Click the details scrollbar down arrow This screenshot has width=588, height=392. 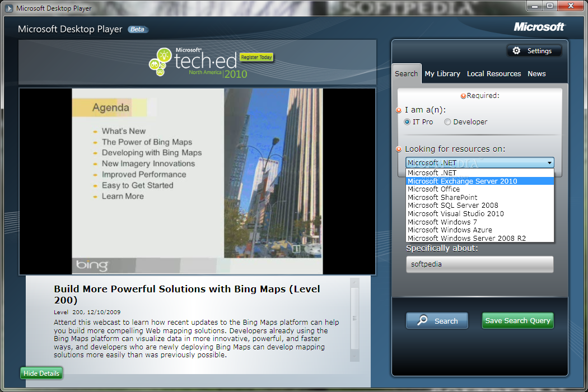(354, 356)
